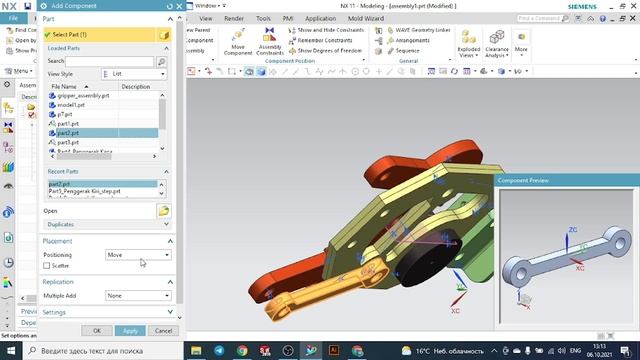Viewport: 640px width, 360px height.
Task: Open the File tab
Action: (x=13, y=18)
